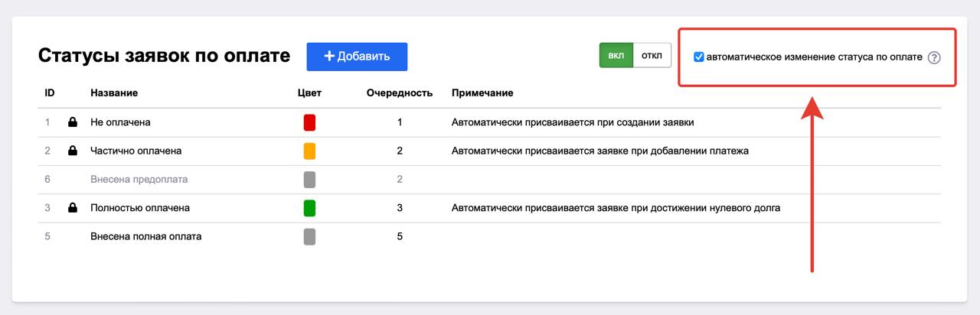Image resolution: width=980 pixels, height=315 pixels.
Task: Select the Внесена полная оплата row
Action: 145,236
